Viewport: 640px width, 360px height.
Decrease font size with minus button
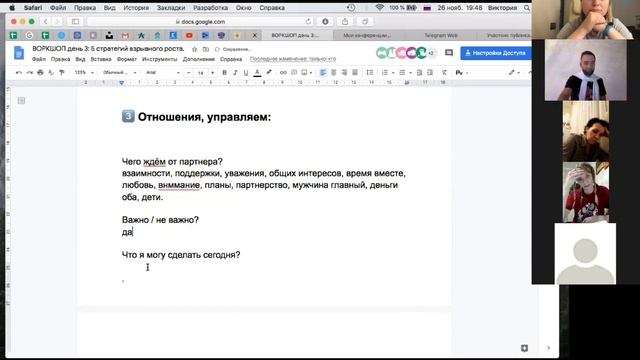click(188, 73)
